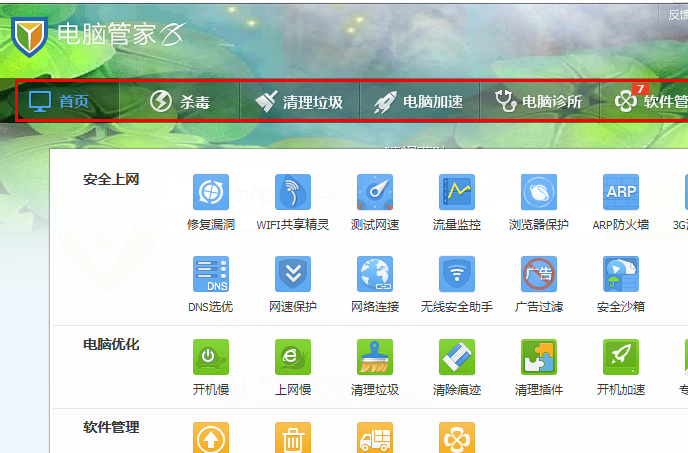Open the 清理垃圾 tab in navigation bar
The height and width of the screenshot is (453, 688).
click(299, 101)
